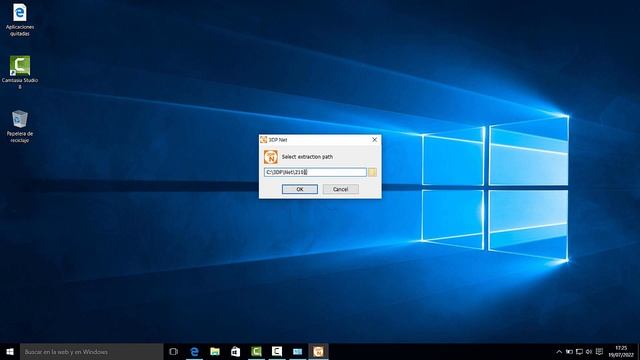Click the 3DP Net logo in dialog
Screen dimensions: 640x360
[271, 157]
